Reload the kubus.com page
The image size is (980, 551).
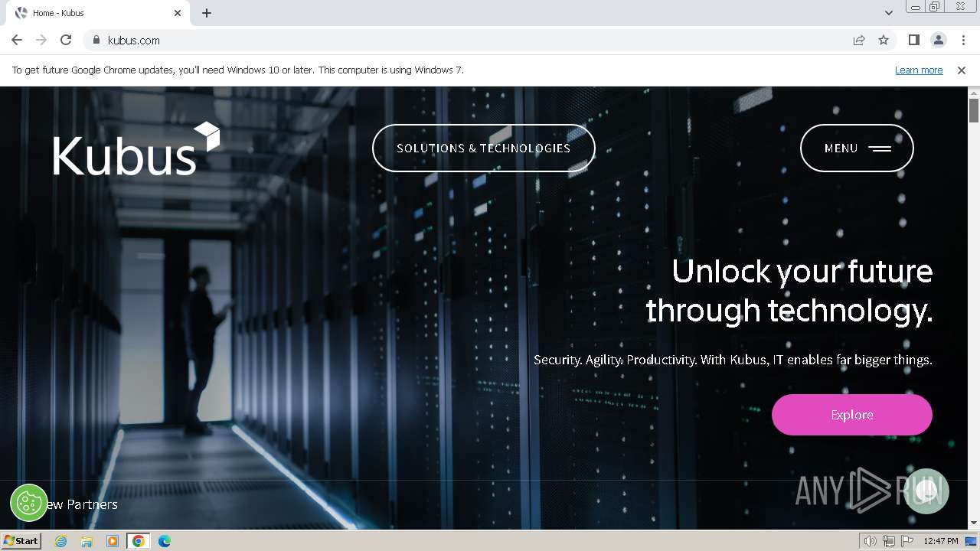[66, 40]
